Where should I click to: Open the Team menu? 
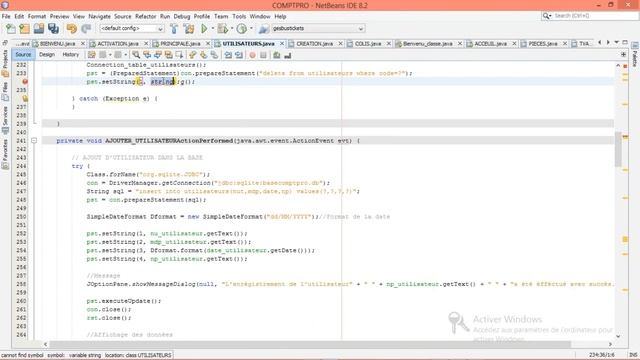[x=221, y=16]
